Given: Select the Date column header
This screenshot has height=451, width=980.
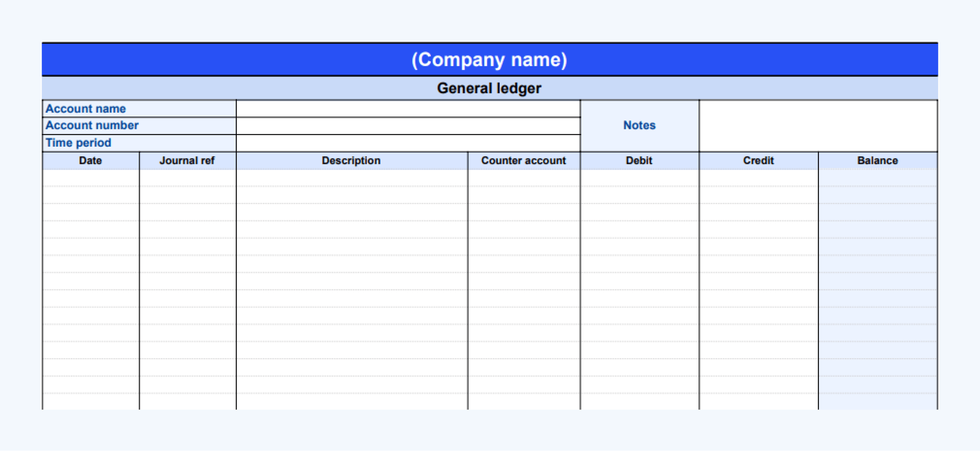Looking at the screenshot, I should pos(90,161).
